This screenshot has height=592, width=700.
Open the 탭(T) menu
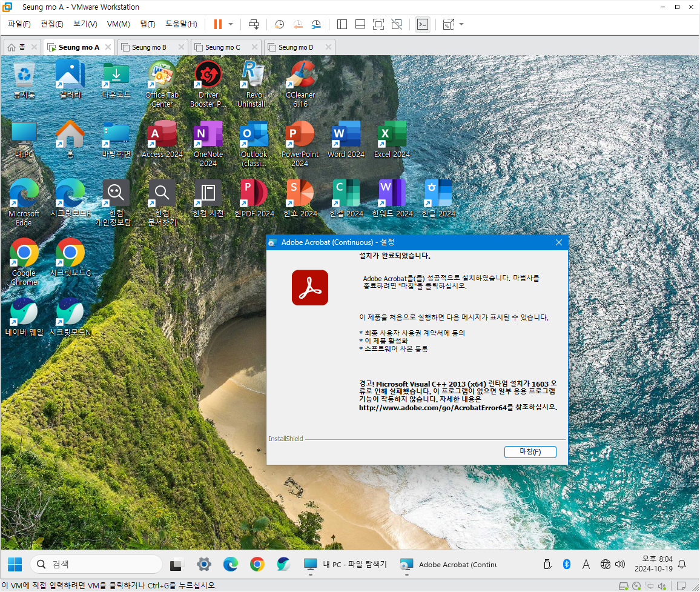(x=148, y=24)
